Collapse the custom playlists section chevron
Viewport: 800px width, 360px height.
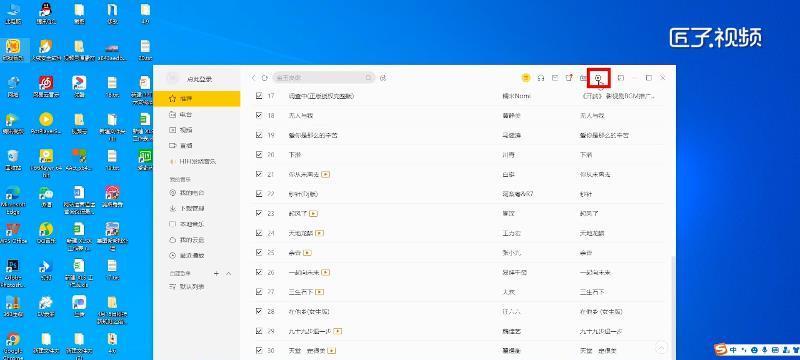(x=229, y=274)
